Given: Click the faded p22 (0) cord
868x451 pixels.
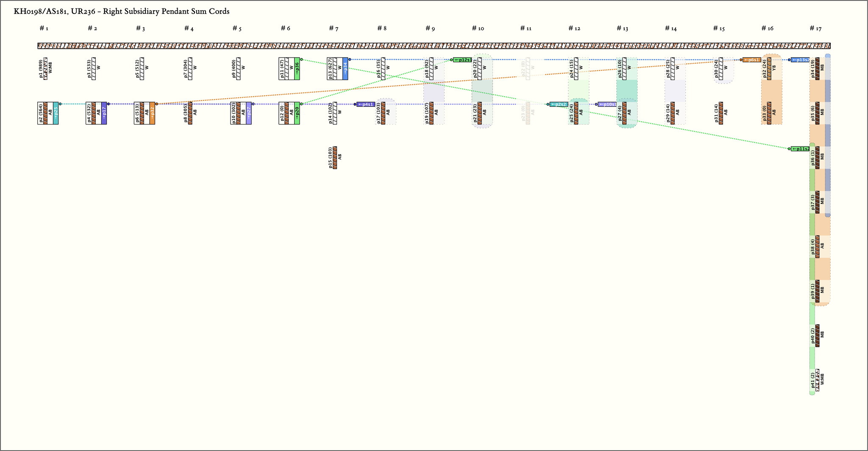Looking at the screenshot, I should [528, 69].
